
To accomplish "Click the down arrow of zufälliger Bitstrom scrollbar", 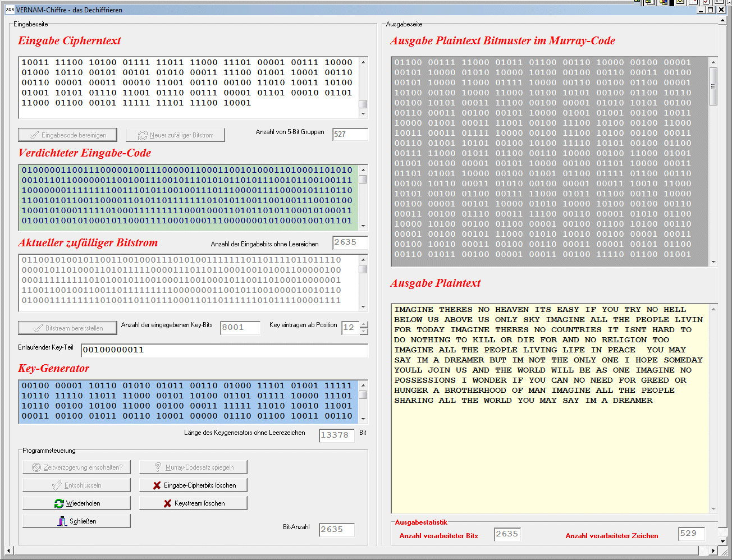I will [x=363, y=307].
